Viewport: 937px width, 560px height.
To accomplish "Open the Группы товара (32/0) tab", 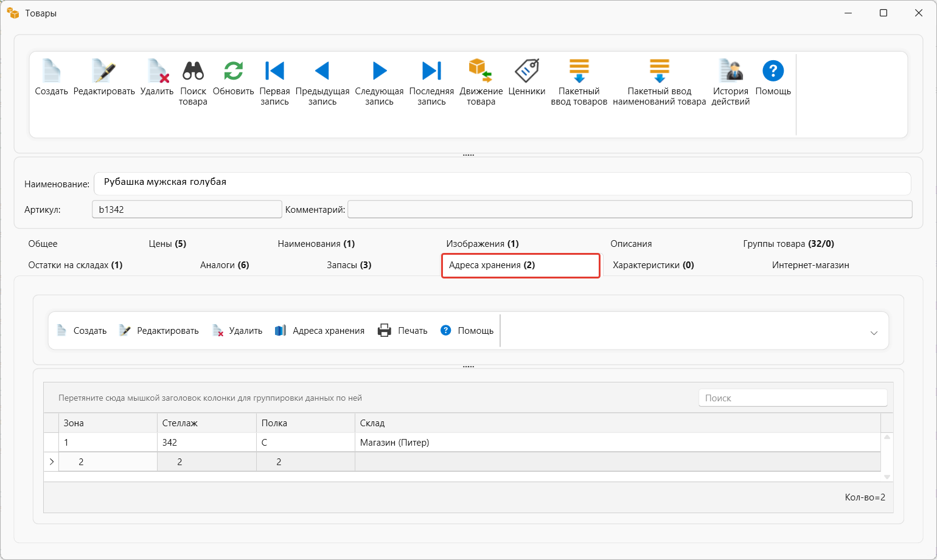I will (x=789, y=244).
